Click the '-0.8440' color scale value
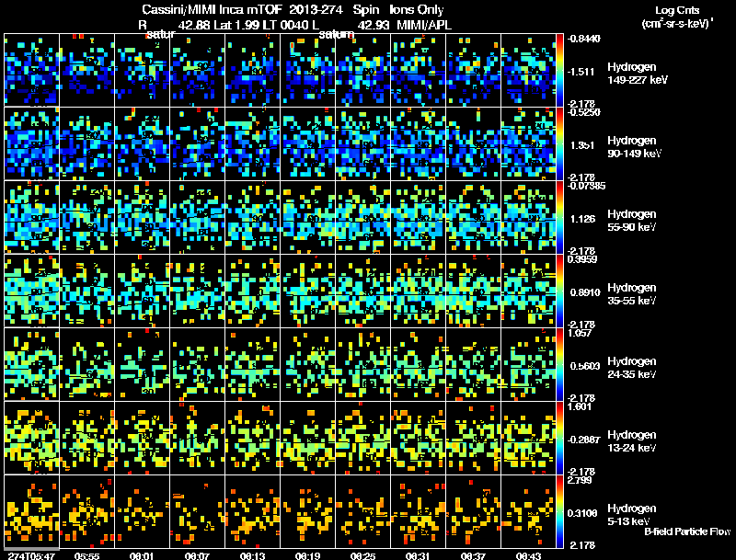This screenshot has height=560, width=736. point(584,39)
